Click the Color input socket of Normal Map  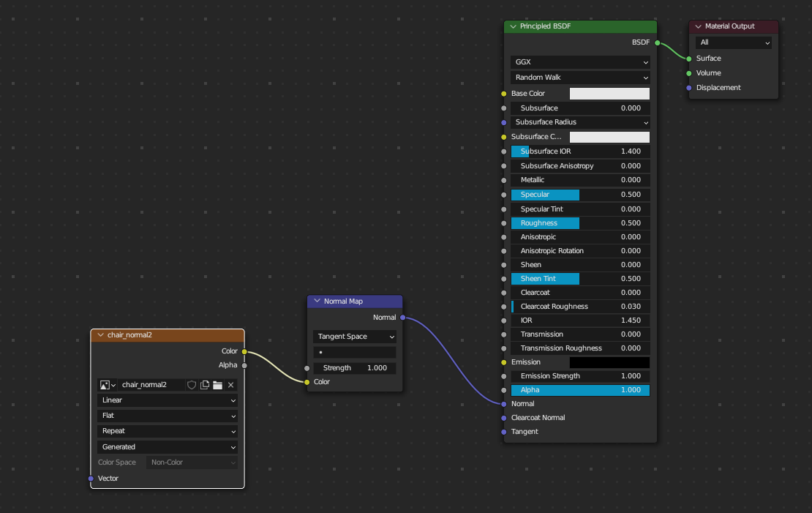point(307,382)
